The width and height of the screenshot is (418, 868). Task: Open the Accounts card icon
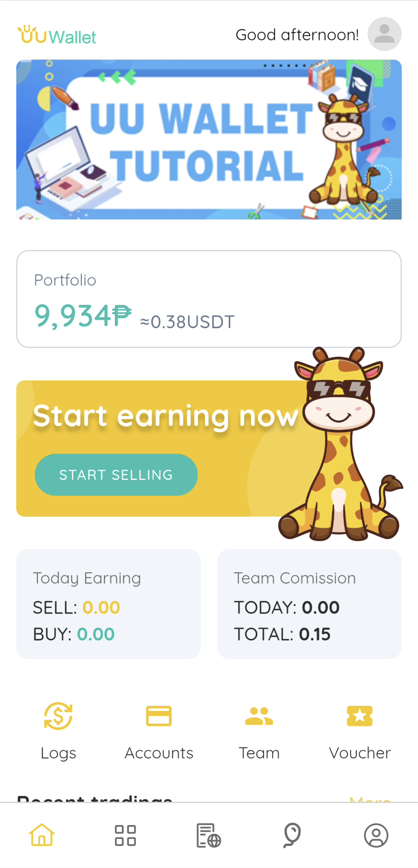click(159, 716)
